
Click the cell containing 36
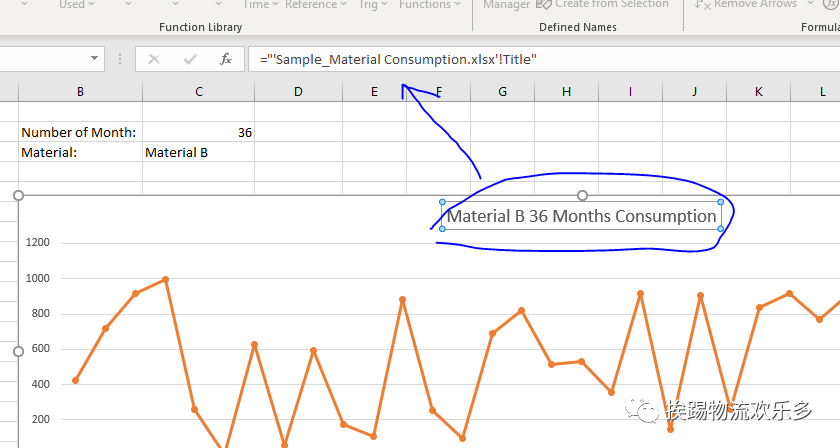coord(199,132)
